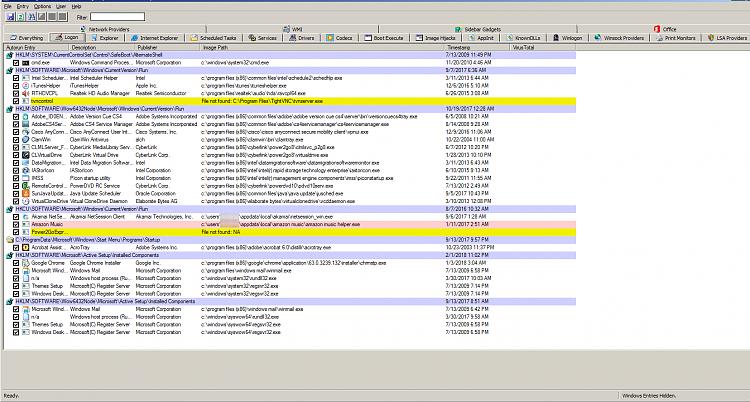Switch to the Everything tab
Image resolution: width=750 pixels, height=402 pixels.
coord(27,38)
